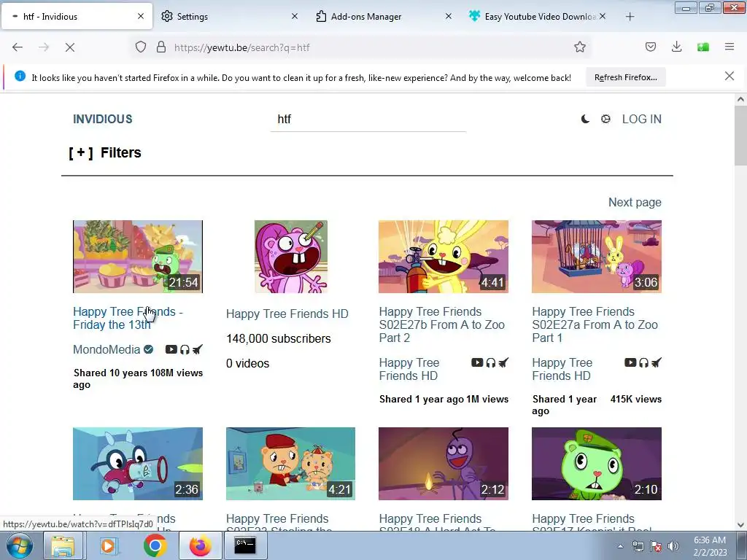Go to Next page of results

(635, 203)
